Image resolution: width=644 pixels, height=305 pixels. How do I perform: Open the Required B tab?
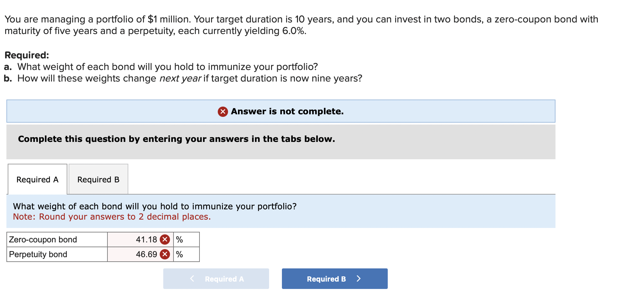click(x=98, y=179)
